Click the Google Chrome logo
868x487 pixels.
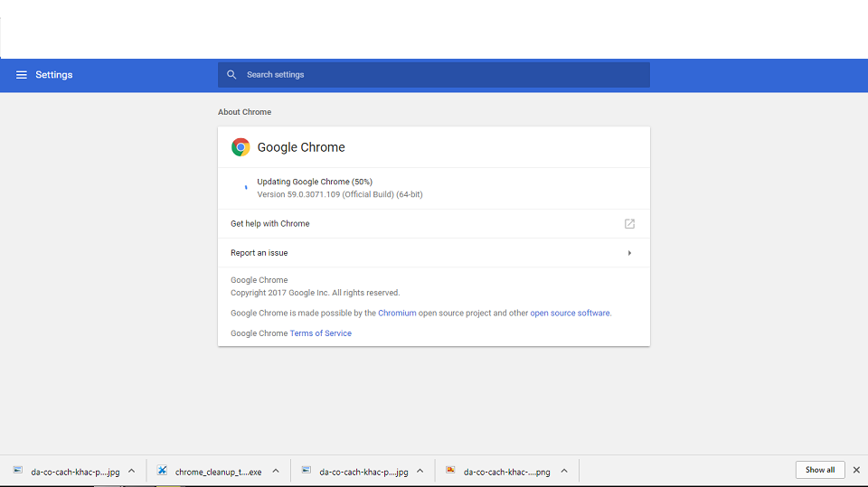point(241,147)
